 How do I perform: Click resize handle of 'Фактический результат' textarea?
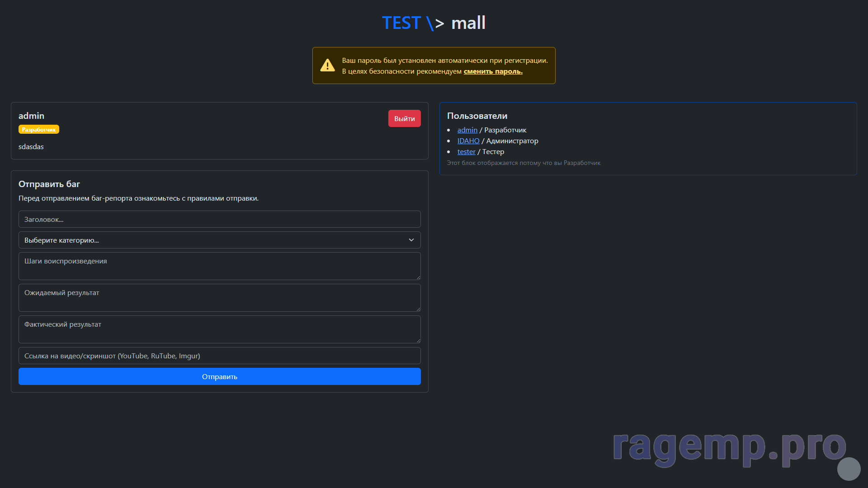coord(418,341)
